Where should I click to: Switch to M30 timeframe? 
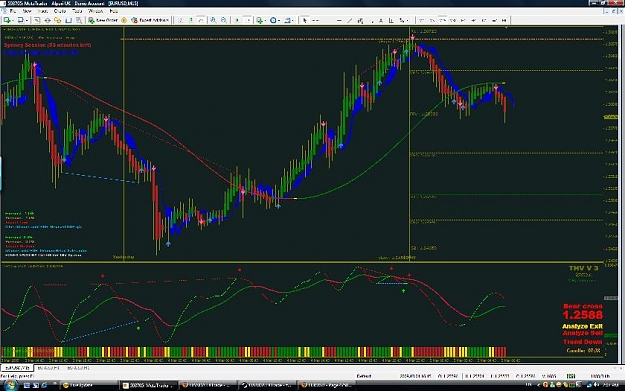point(452,20)
